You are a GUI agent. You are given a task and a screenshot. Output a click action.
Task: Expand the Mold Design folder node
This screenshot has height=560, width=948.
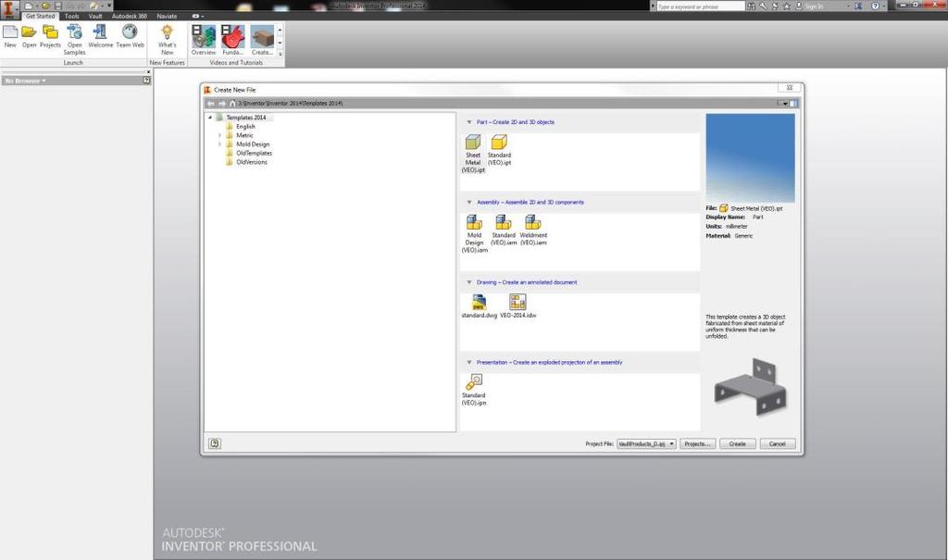coord(219,144)
